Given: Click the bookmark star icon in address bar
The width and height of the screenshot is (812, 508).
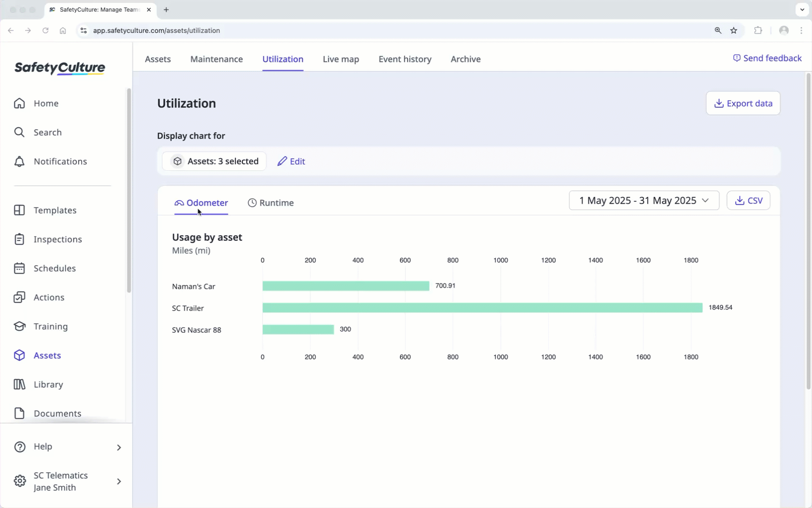Looking at the screenshot, I should [734, 30].
